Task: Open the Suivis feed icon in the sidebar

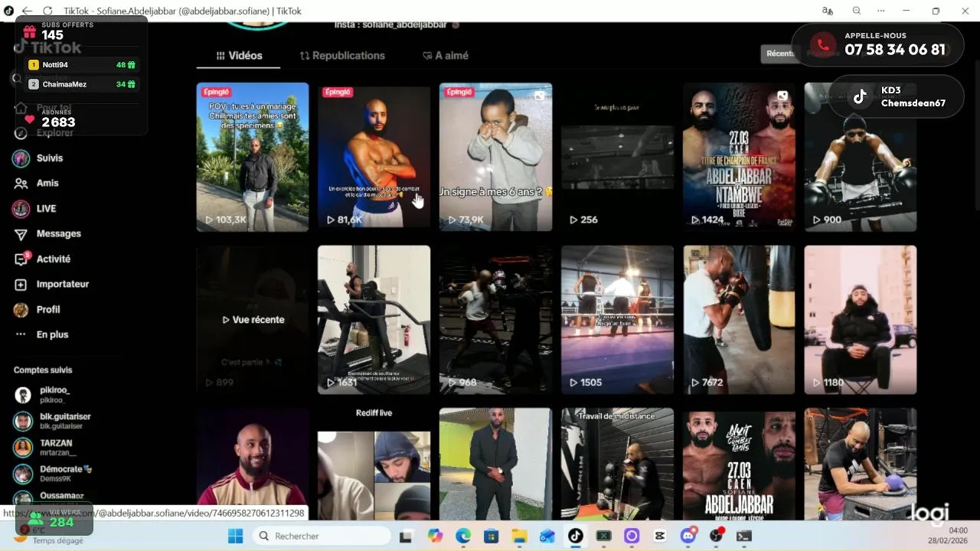Action: [21, 158]
